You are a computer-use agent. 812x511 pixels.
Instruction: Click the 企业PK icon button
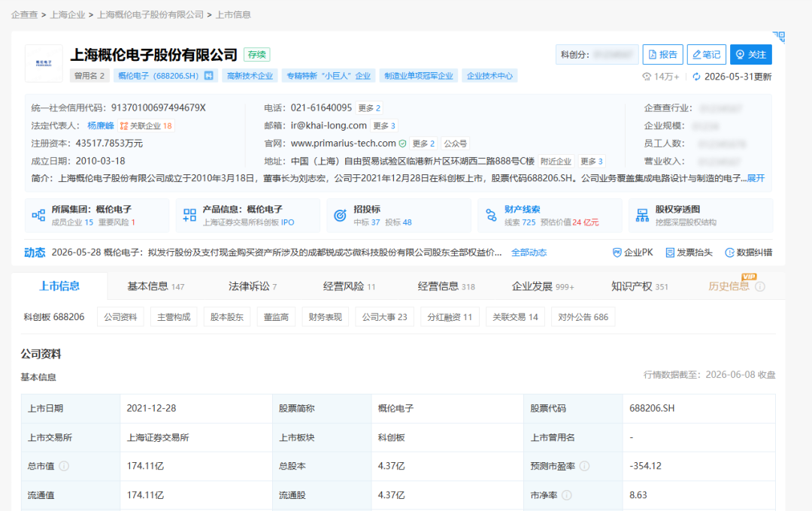(x=632, y=252)
